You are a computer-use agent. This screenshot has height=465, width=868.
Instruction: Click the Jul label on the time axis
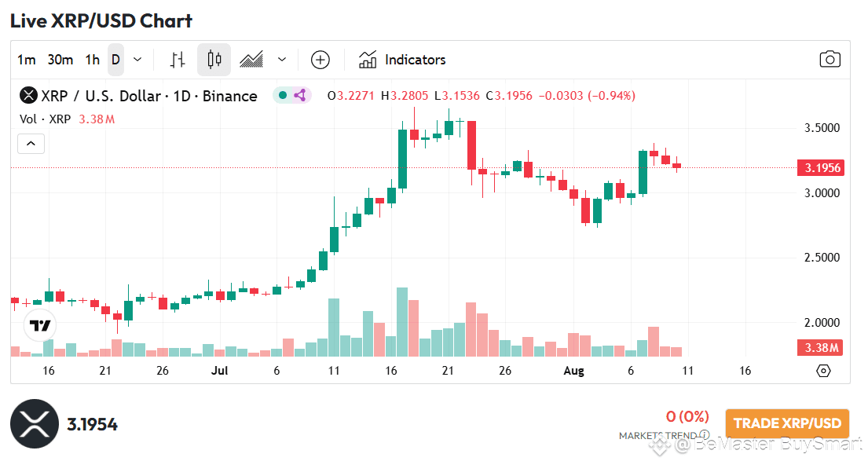[x=220, y=370]
